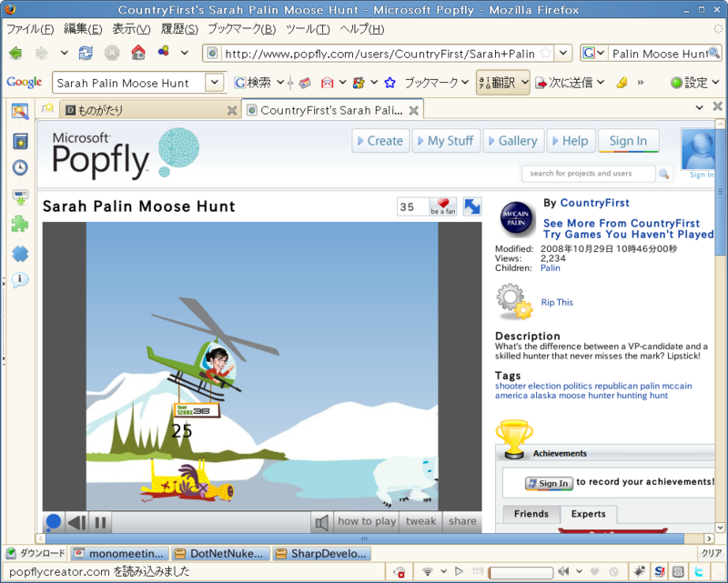Click the Sign In header button
This screenshot has width=728, height=583.
(628, 141)
